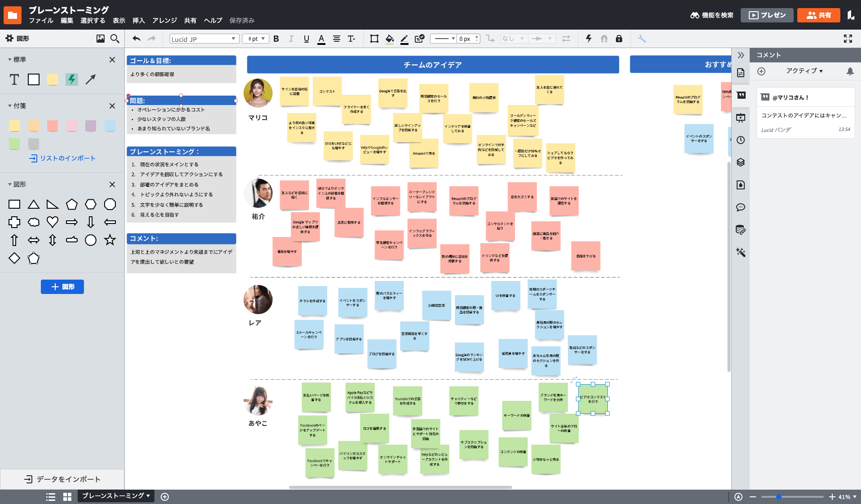Screen dimensions: 861x504
Task: Open the 8 pt font size dropdown
Action: (256, 39)
